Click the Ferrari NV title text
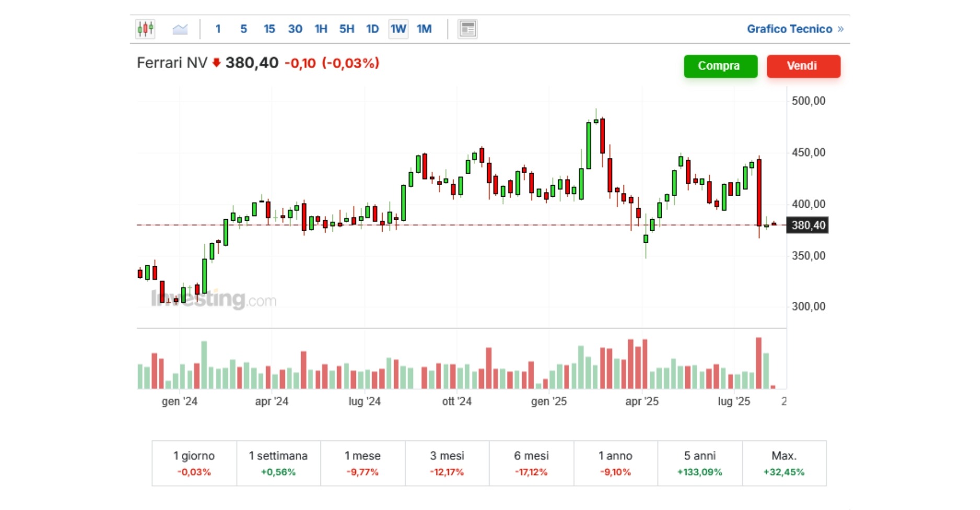980x510 pixels. coord(172,63)
